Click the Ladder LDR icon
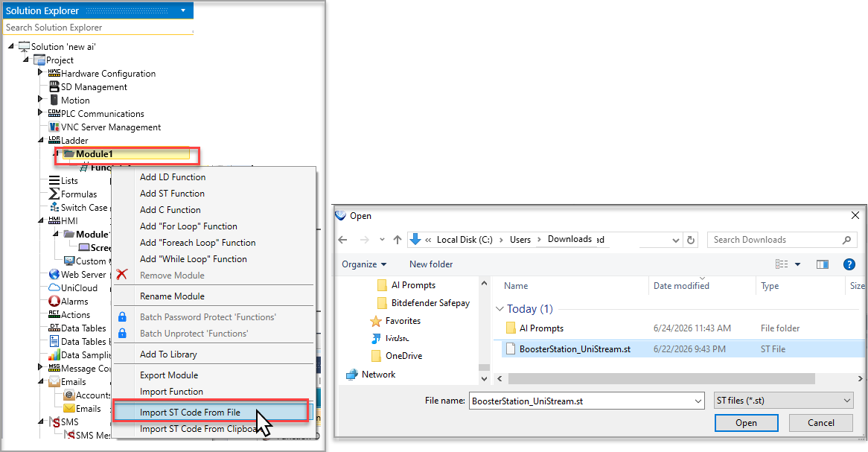The height and width of the screenshot is (452, 868). coord(54,140)
